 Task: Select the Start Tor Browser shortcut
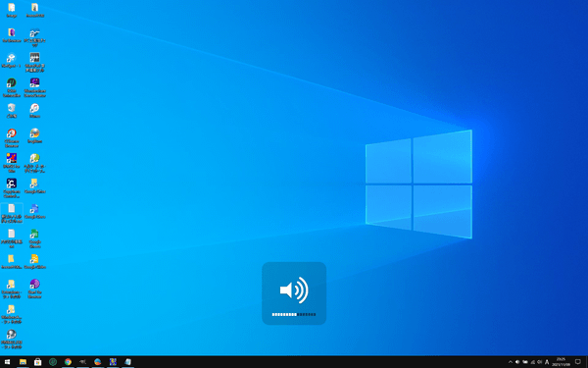pyautogui.click(x=34, y=289)
